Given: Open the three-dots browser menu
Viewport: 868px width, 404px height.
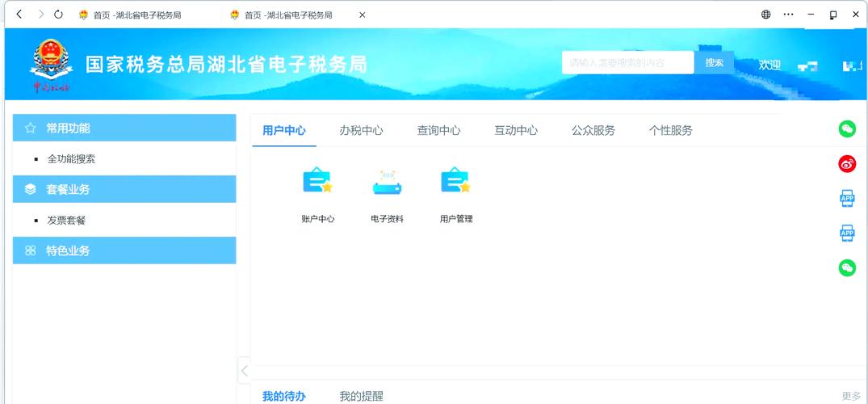Looking at the screenshot, I should [x=789, y=15].
